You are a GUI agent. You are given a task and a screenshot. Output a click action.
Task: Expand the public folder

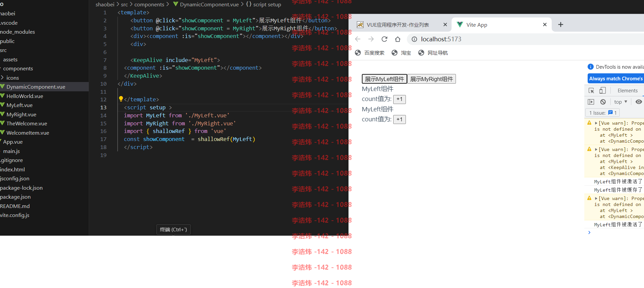point(7,41)
